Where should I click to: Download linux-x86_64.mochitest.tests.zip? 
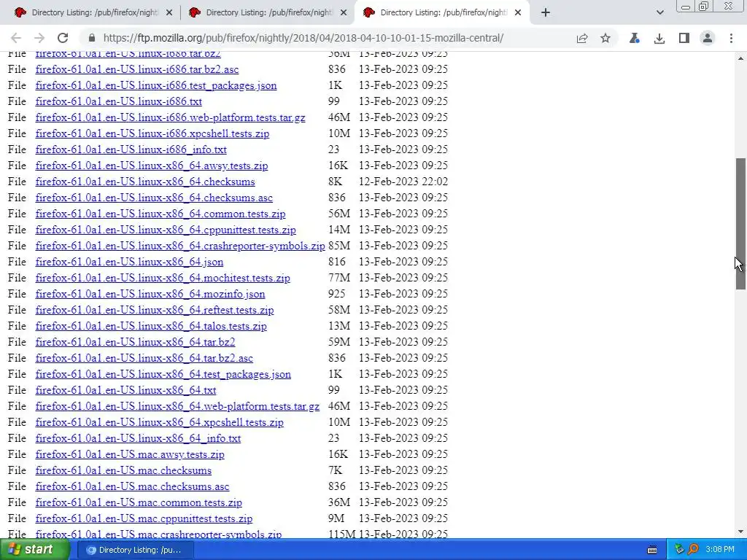tap(163, 278)
